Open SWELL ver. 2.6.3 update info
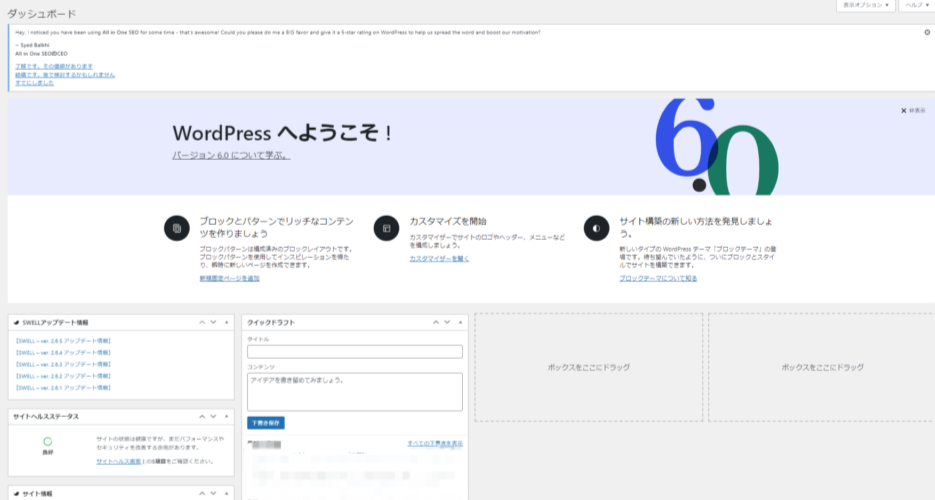Screen dimensions: 935x500 tap(63, 364)
